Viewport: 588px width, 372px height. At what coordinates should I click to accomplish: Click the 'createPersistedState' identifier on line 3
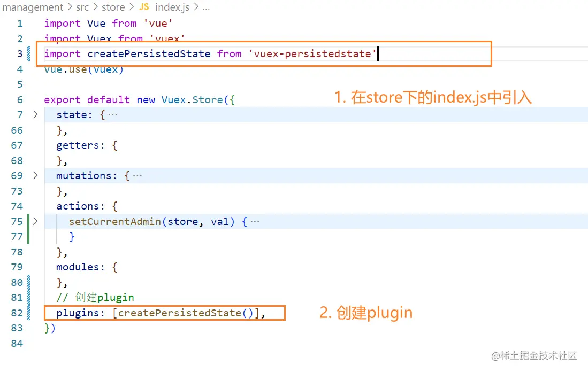coord(149,54)
